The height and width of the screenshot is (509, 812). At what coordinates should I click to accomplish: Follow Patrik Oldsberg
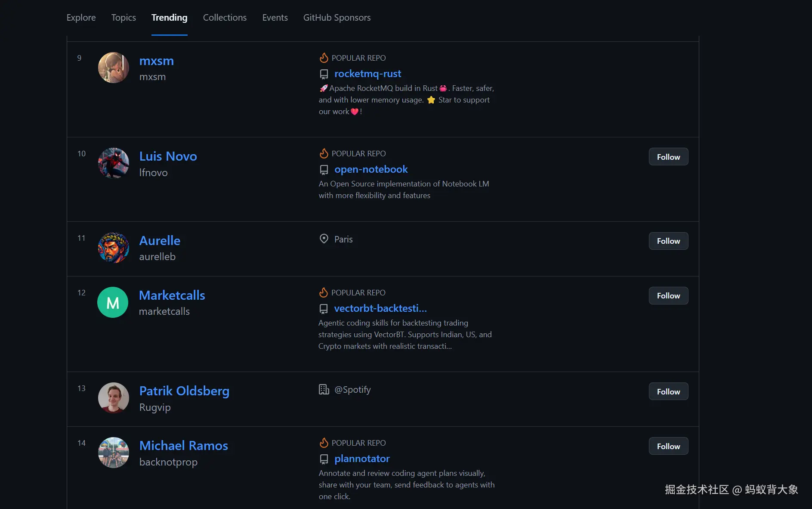(x=668, y=391)
